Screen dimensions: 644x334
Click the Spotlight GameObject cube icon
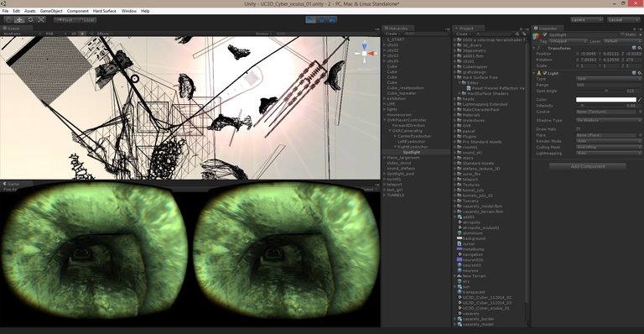tap(537, 37)
